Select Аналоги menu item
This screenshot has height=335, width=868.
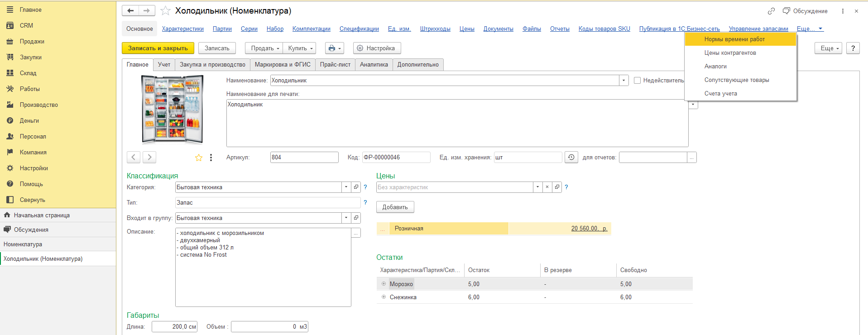coord(740,67)
